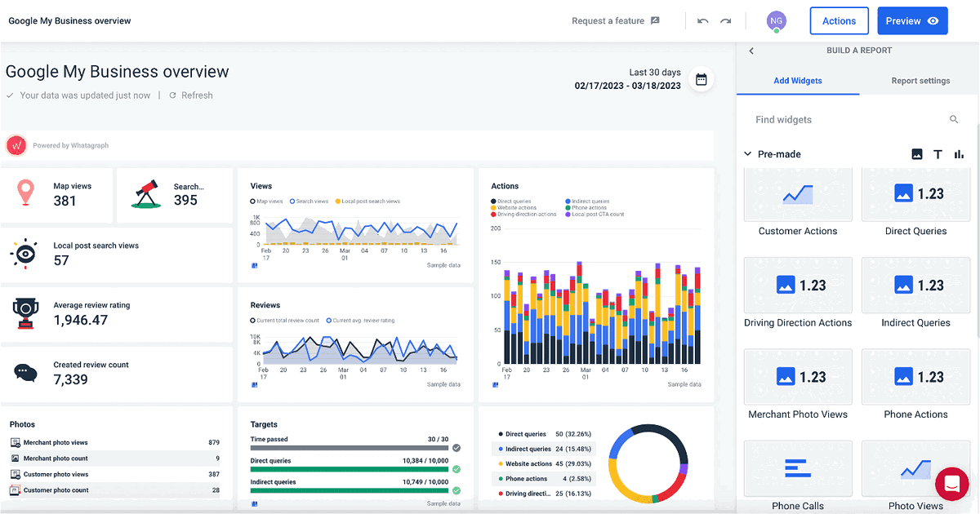Click the redo arrow in the top bar
This screenshot has width=980, height=514.
tap(725, 20)
